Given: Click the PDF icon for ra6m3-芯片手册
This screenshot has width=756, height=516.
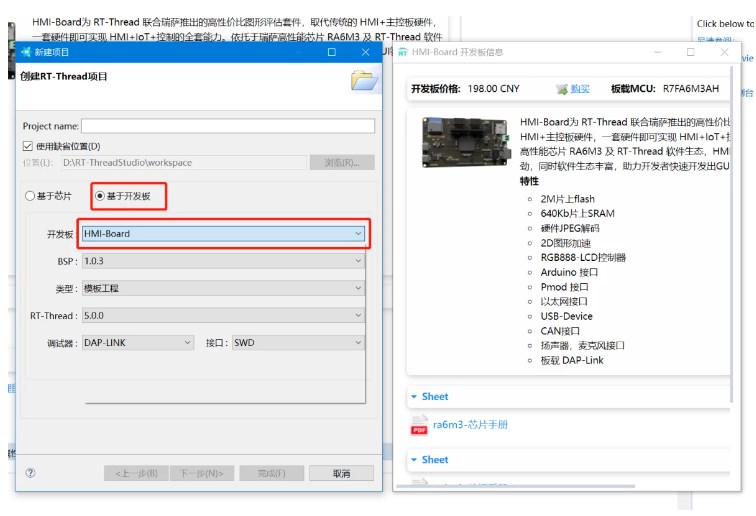Looking at the screenshot, I should click(x=419, y=425).
